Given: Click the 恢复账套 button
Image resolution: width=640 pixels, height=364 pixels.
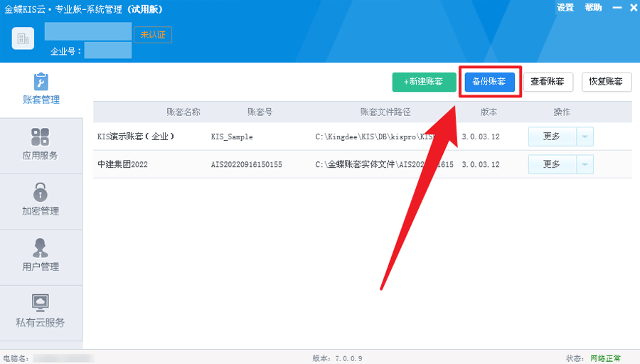Looking at the screenshot, I should click(607, 82).
